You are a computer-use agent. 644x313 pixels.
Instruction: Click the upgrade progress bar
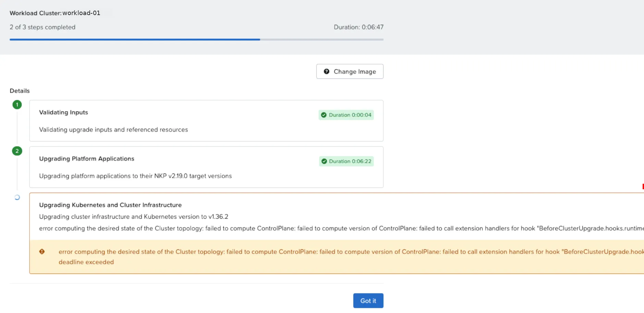(x=197, y=39)
